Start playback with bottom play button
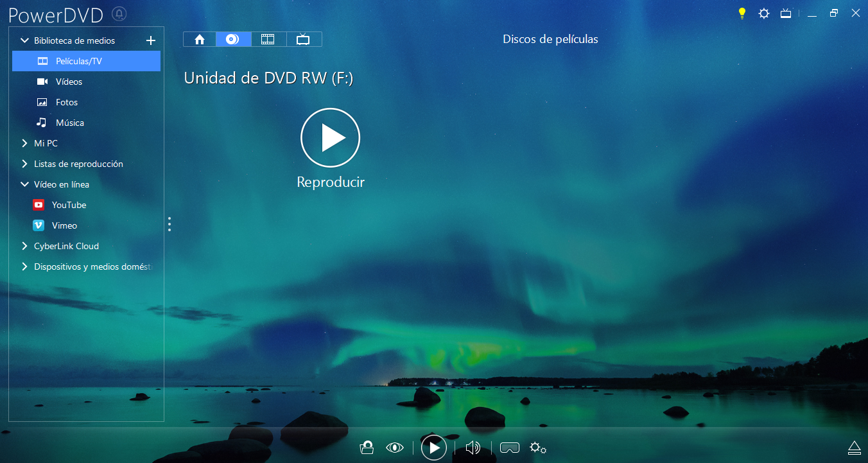Viewport: 868px width, 463px height. point(434,448)
